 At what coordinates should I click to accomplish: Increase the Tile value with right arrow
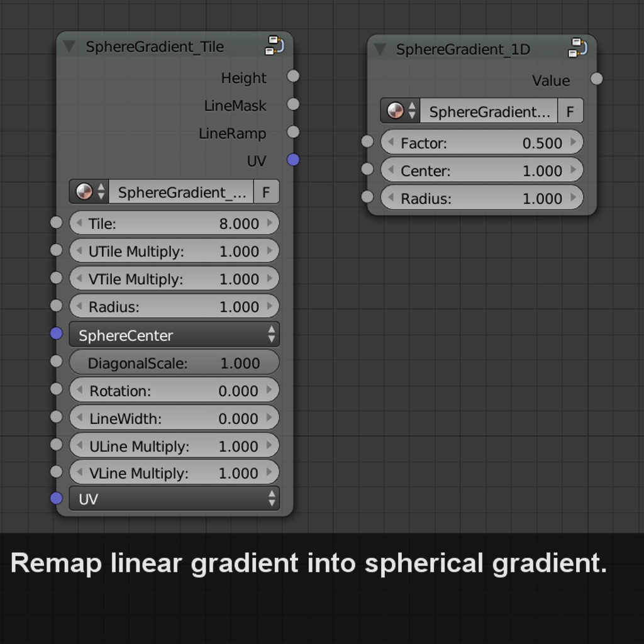click(x=270, y=223)
